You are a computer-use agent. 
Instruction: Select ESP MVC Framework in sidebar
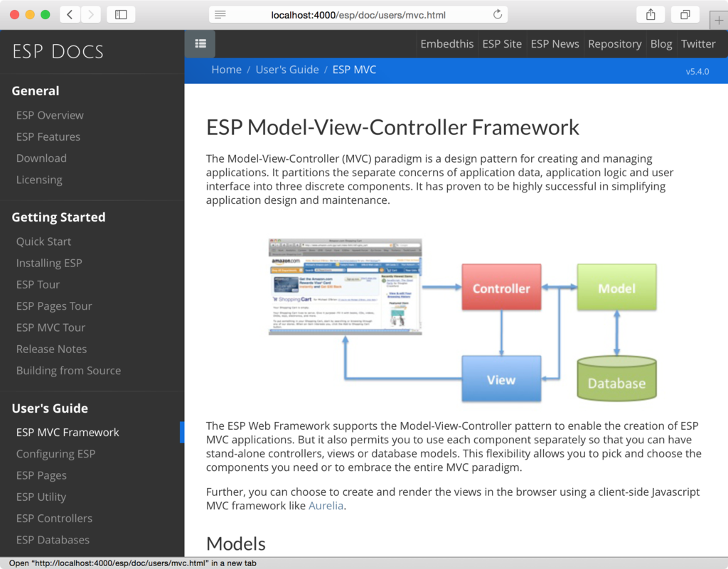tap(68, 432)
